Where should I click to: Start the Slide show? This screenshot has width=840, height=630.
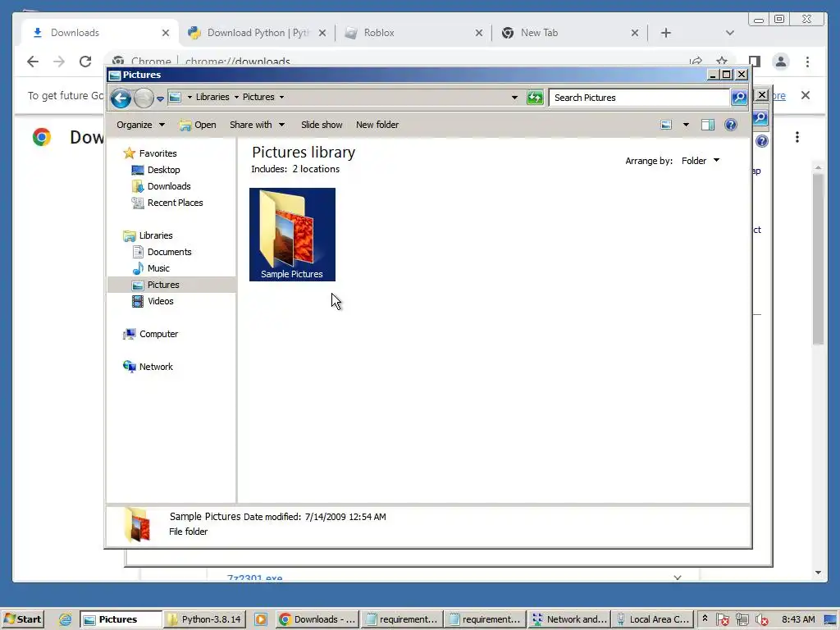322,125
